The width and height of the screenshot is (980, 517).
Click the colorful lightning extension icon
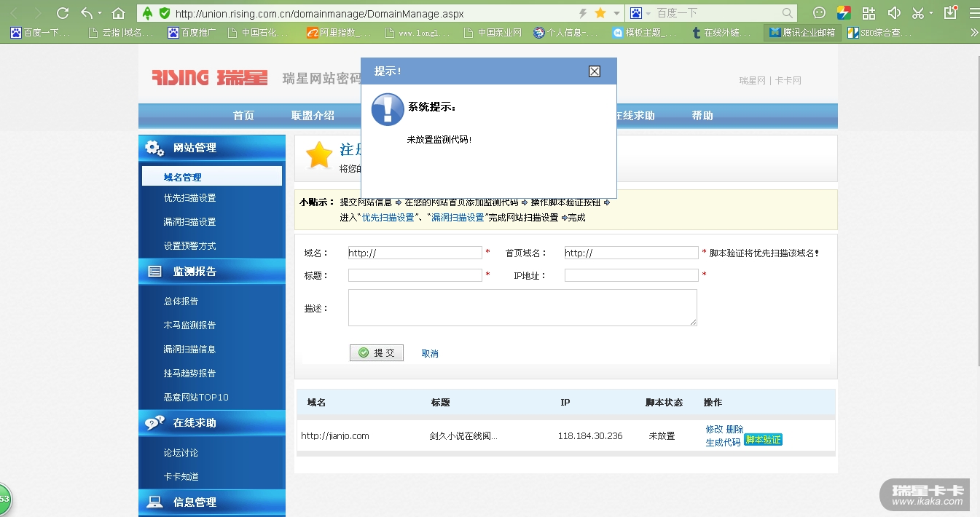pyautogui.click(x=844, y=13)
